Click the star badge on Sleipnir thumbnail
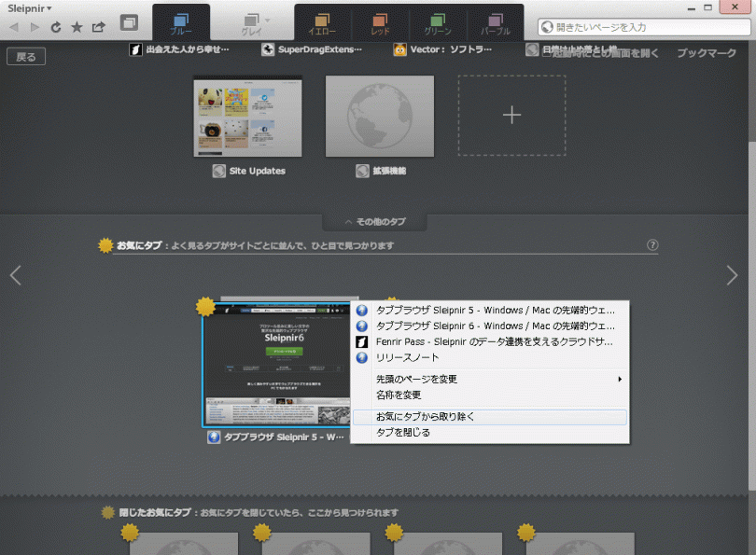Viewport: 756px width, 555px height. point(205,306)
